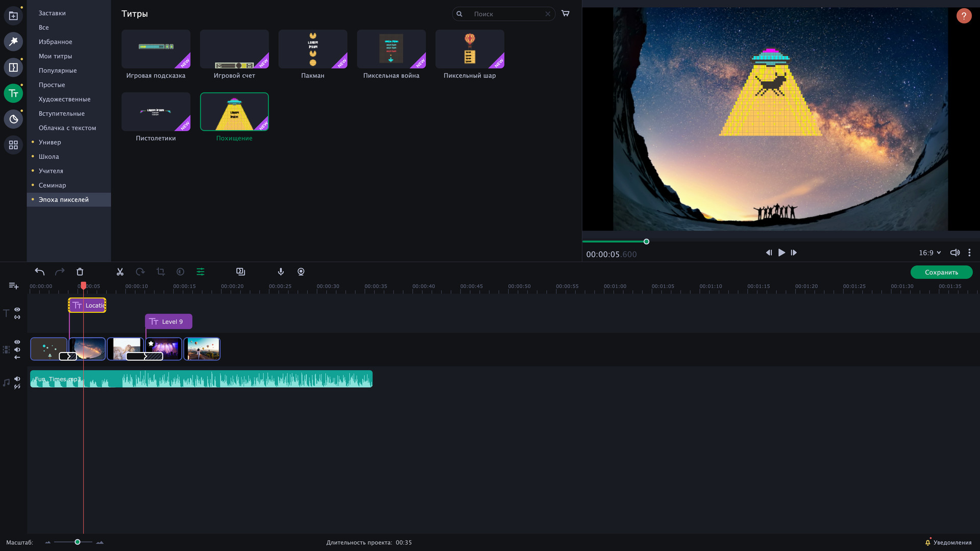
Task: Open the add track menu
Action: click(x=14, y=286)
